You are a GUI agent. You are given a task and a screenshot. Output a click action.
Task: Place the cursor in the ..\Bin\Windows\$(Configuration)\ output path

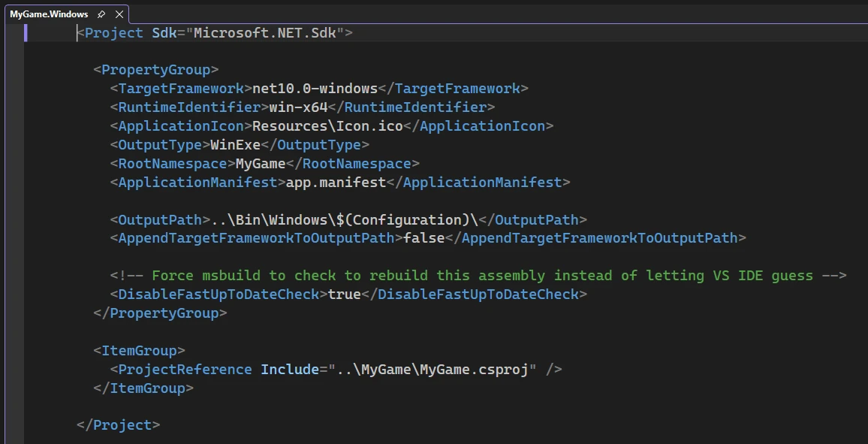click(345, 220)
